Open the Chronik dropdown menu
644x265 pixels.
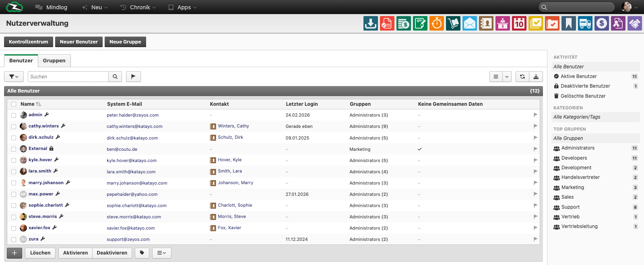click(x=138, y=7)
